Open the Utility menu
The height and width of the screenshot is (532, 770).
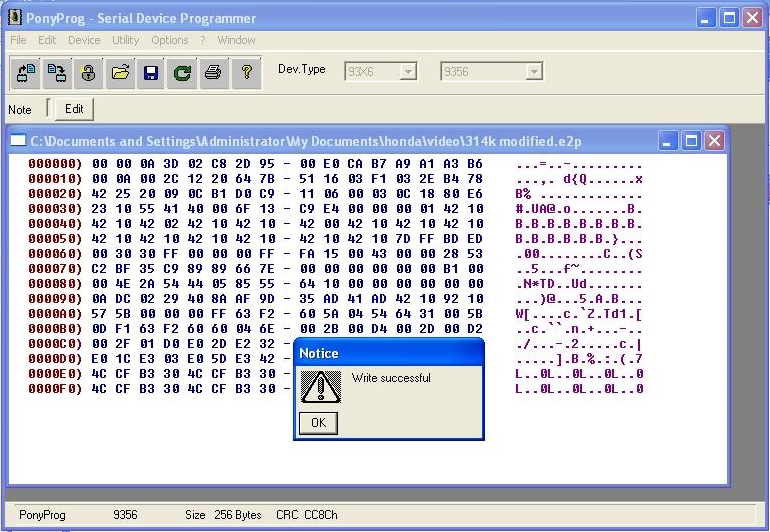pyautogui.click(x=125, y=40)
